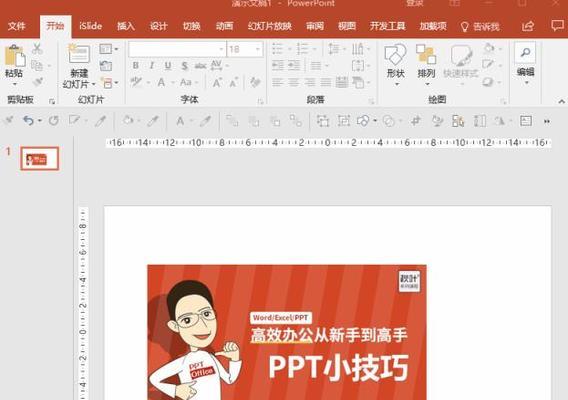568x400 pixels.
Task: Click the Share icon in title ribbon
Action: (x=528, y=26)
